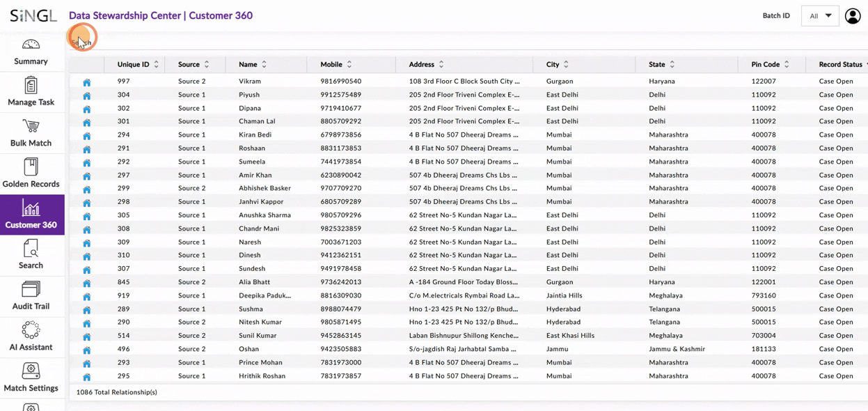Go to Bulk Match section

31,134
